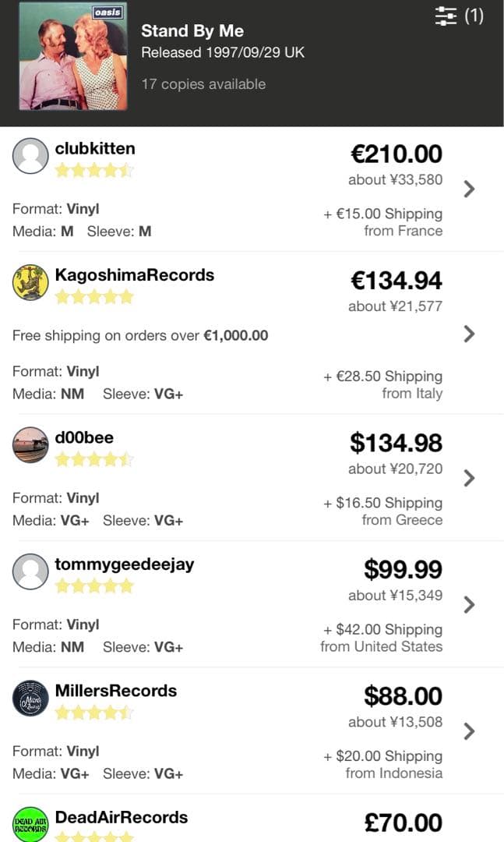The height and width of the screenshot is (842, 504).
Task: Tap tommygeedeejay's default avatar icon
Action: pos(30,571)
